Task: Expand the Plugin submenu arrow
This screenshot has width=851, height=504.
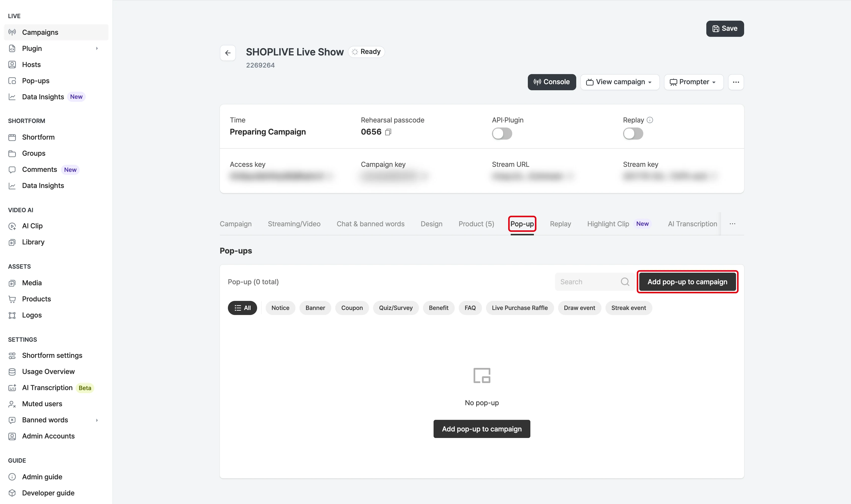Action: 97,49
